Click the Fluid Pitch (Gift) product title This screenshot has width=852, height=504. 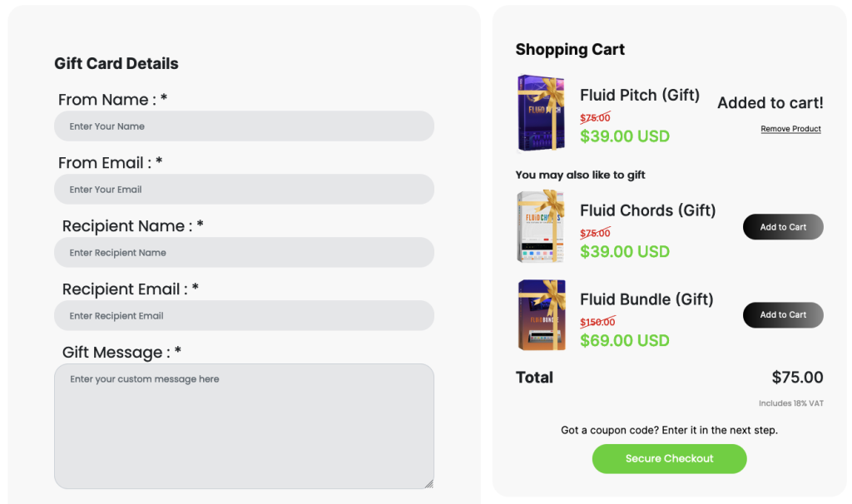pos(640,95)
